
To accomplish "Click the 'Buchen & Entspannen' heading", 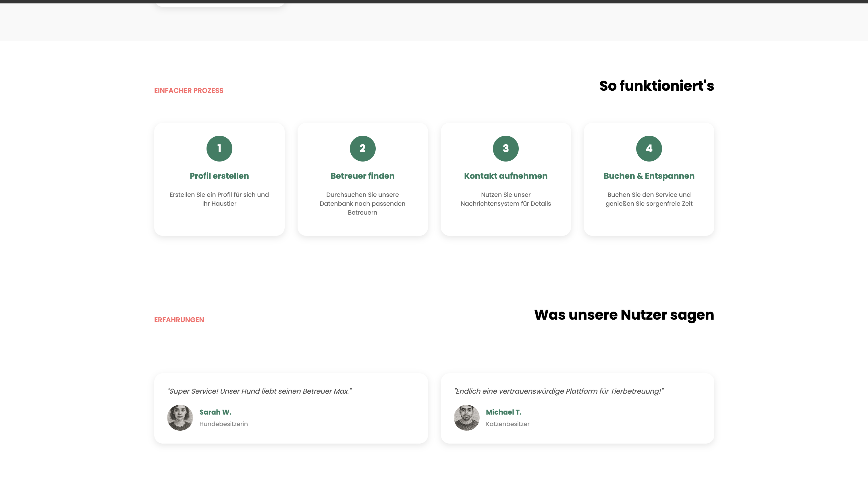I will (649, 176).
